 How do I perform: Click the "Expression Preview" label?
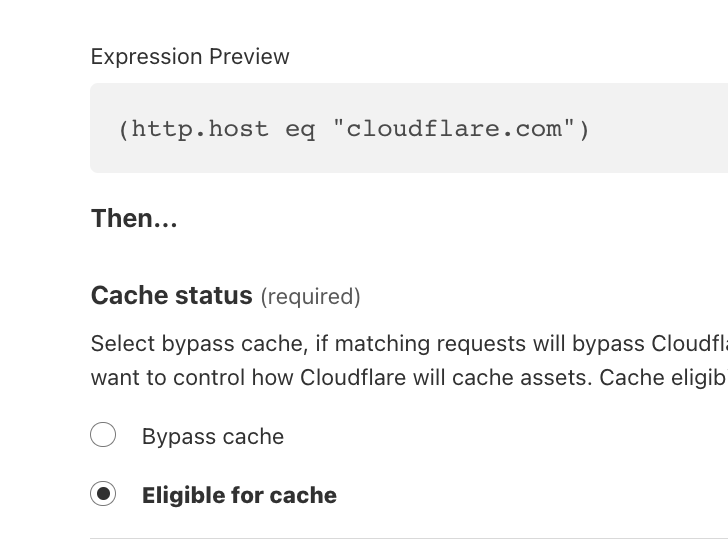point(190,57)
